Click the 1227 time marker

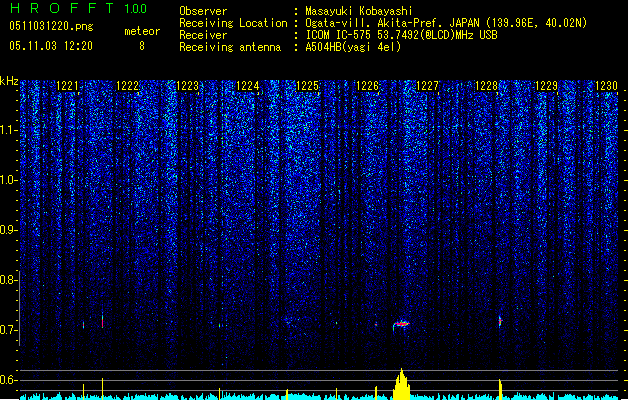[x=428, y=86]
